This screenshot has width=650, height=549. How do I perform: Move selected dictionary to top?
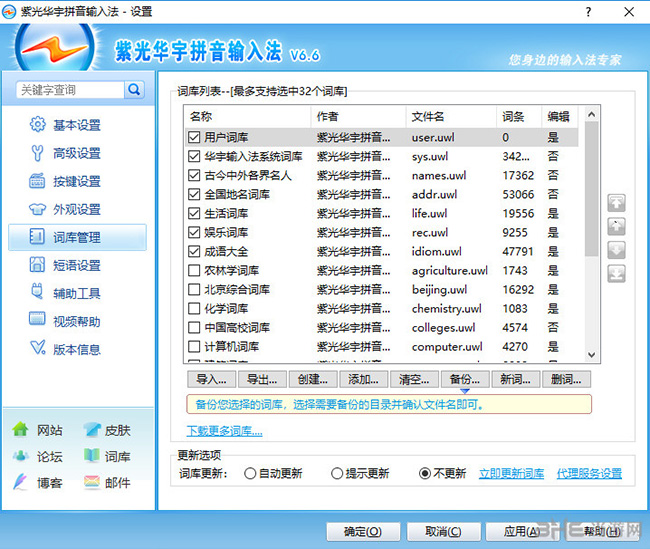tap(616, 203)
